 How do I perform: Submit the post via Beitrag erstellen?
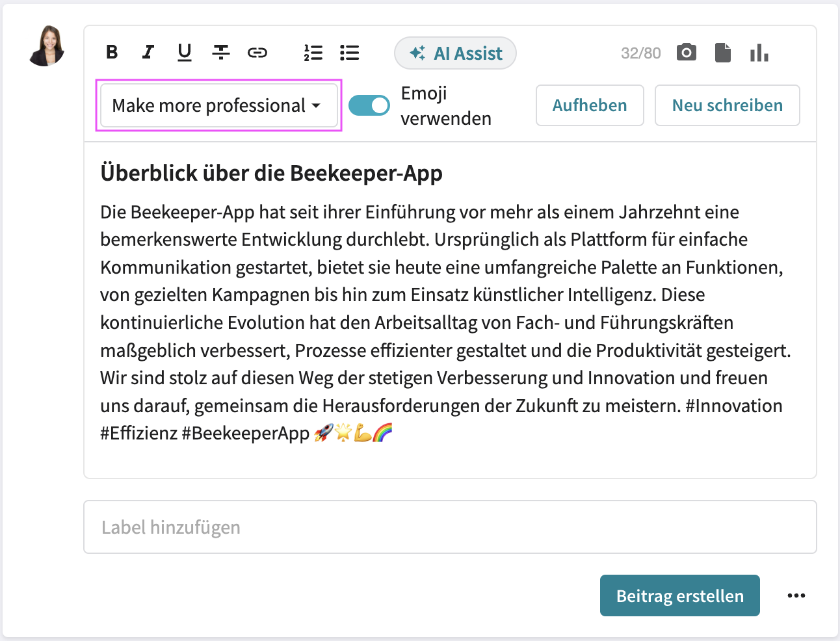click(x=679, y=595)
